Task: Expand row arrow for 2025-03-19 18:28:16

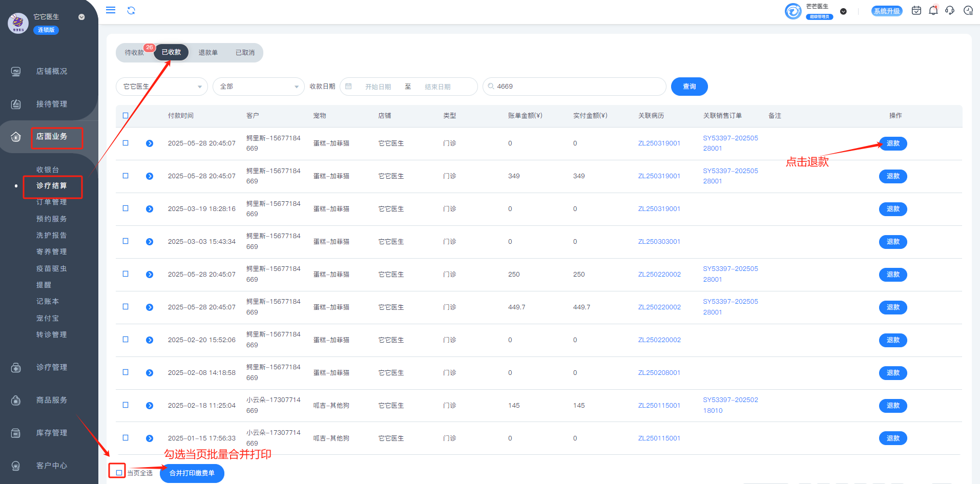Action: pyautogui.click(x=150, y=209)
